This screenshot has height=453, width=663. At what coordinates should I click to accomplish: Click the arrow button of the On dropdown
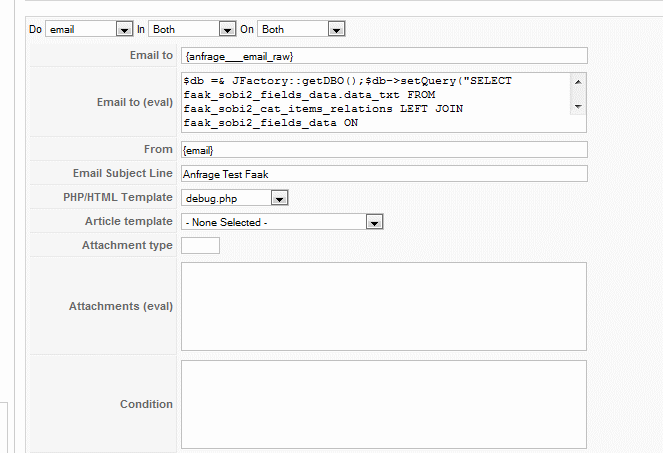tap(337, 30)
